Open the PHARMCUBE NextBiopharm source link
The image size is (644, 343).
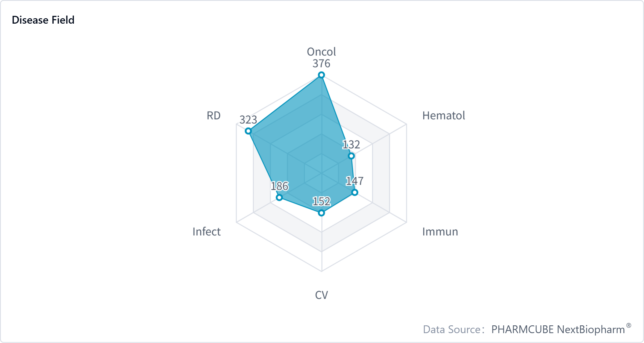(x=558, y=329)
